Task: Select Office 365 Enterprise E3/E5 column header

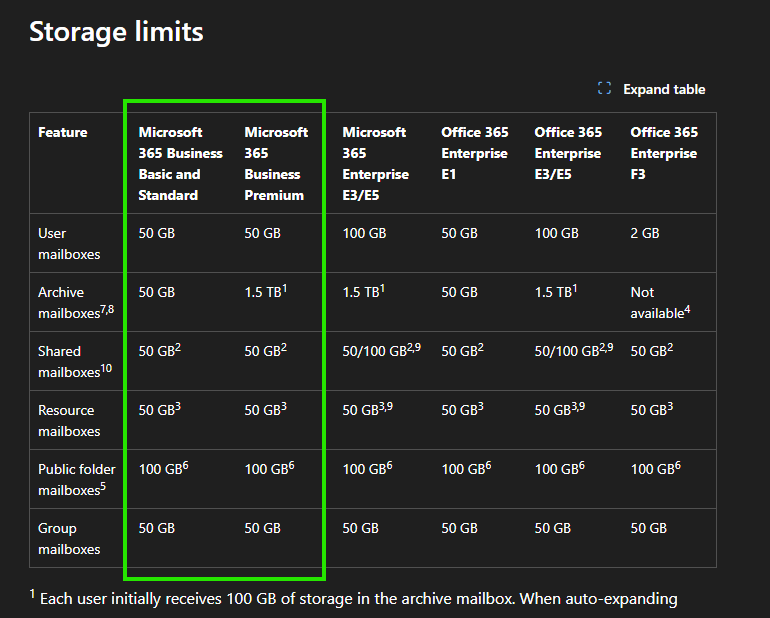Action: [x=568, y=153]
